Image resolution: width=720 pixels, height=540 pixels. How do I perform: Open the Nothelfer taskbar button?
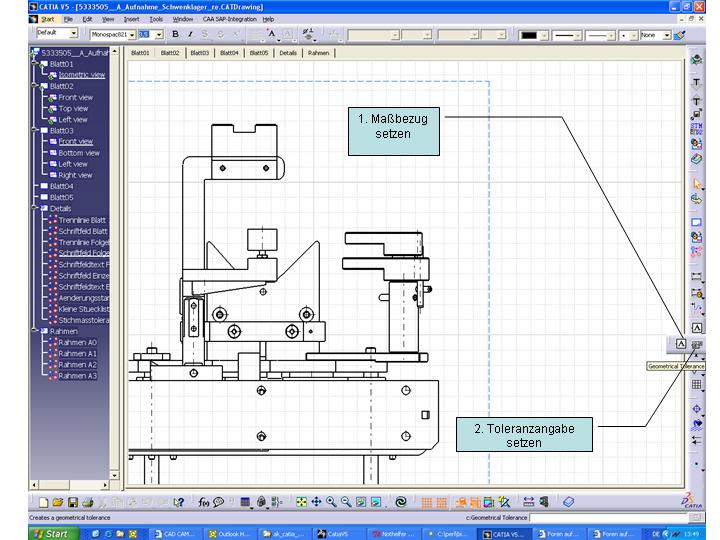393,534
